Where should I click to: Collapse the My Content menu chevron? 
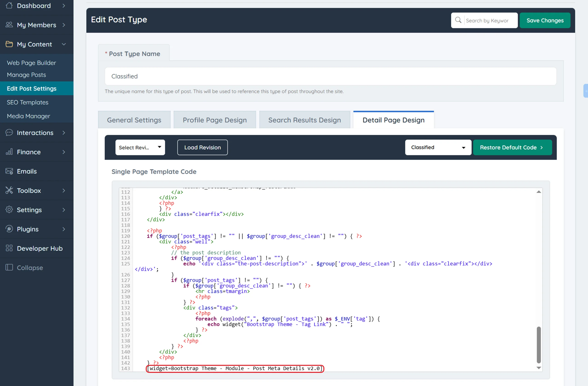[x=64, y=44]
